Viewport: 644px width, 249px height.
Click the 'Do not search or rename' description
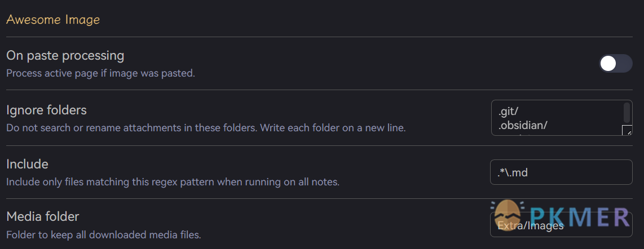point(206,127)
